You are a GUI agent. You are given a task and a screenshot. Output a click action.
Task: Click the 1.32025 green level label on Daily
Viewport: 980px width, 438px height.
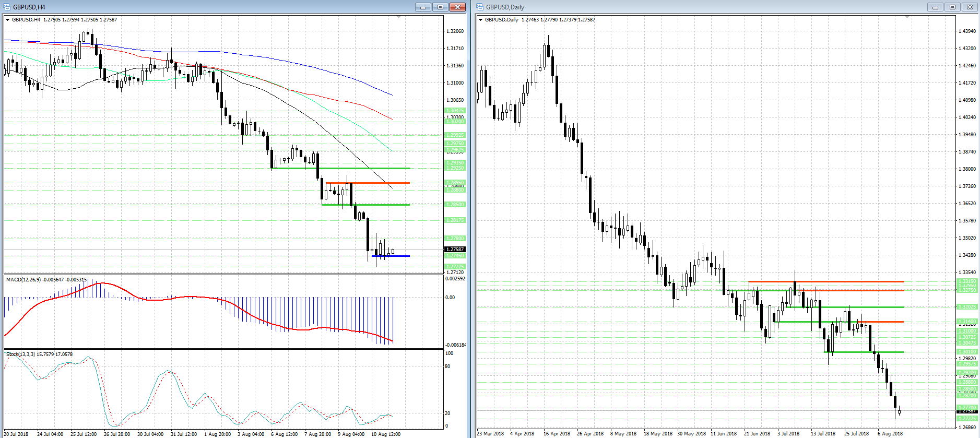coord(967,307)
